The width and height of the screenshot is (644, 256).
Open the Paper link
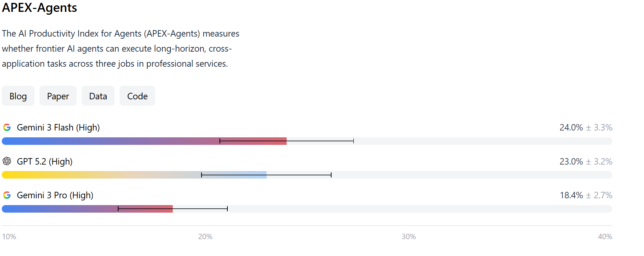(x=58, y=96)
